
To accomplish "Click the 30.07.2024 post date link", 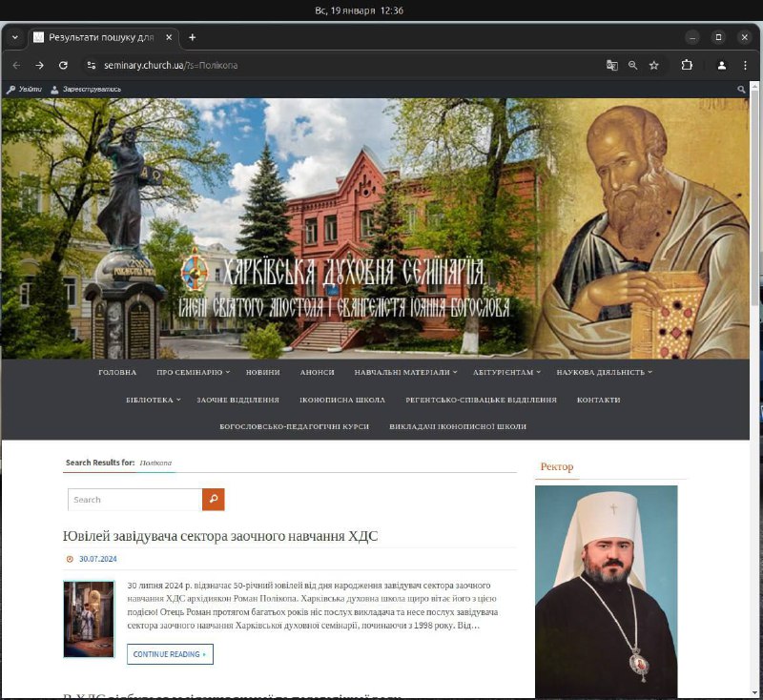I will (98, 559).
